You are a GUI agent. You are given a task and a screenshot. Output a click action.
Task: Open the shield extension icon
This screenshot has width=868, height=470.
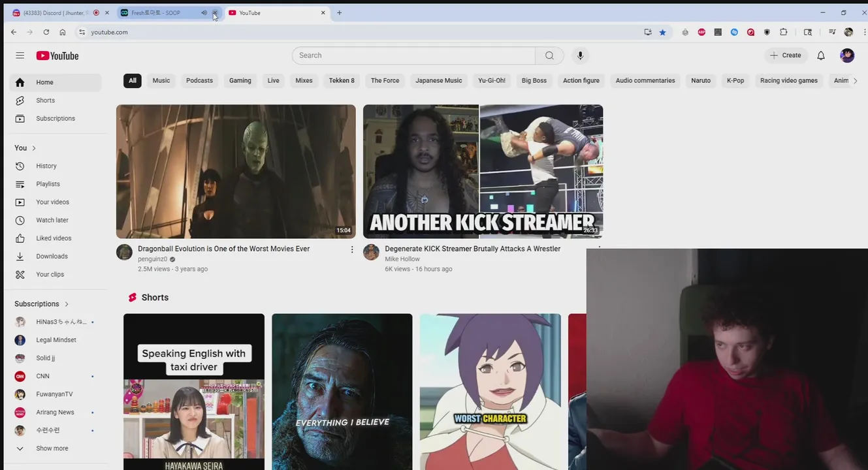(x=767, y=32)
